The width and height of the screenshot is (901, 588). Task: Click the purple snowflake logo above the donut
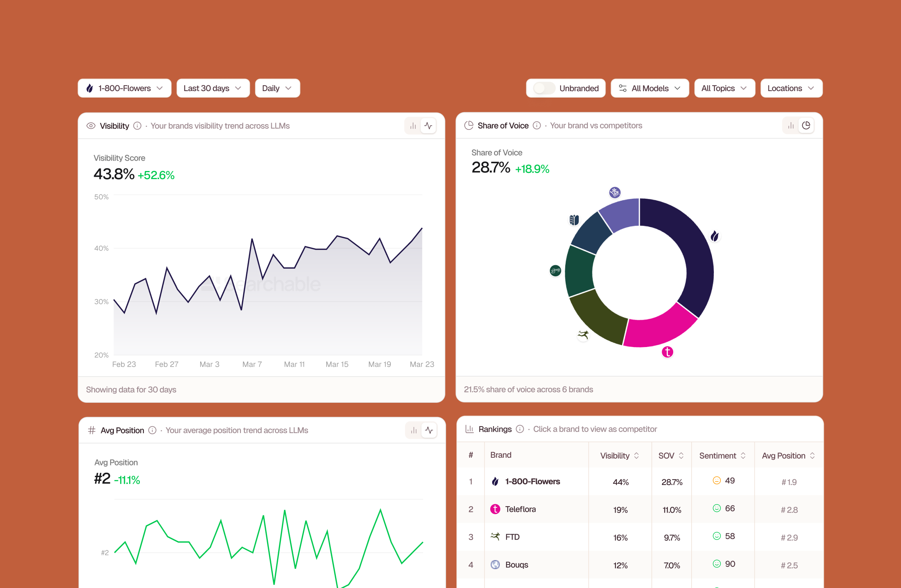tap(615, 192)
